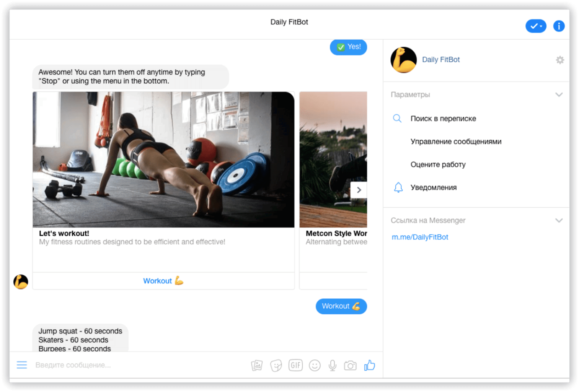Choose Оцените работу
This screenshot has height=392, width=579.
click(438, 164)
